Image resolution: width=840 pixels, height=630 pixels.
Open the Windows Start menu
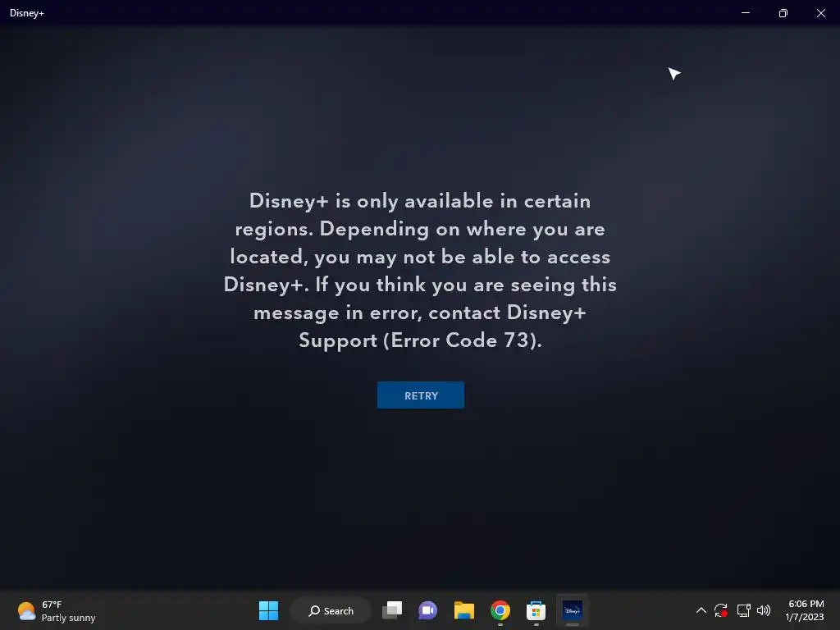click(268, 610)
